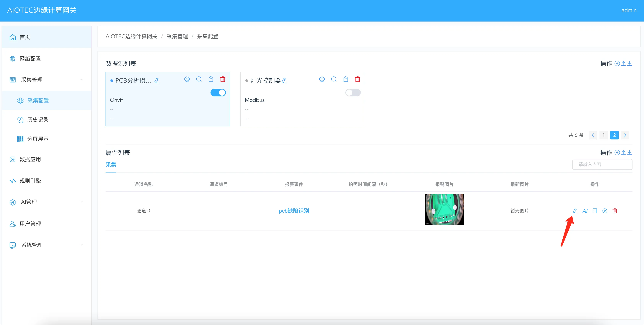The height and width of the screenshot is (325, 644).
Task: Select the 采集 tab in 属性列表
Action: [x=111, y=165]
